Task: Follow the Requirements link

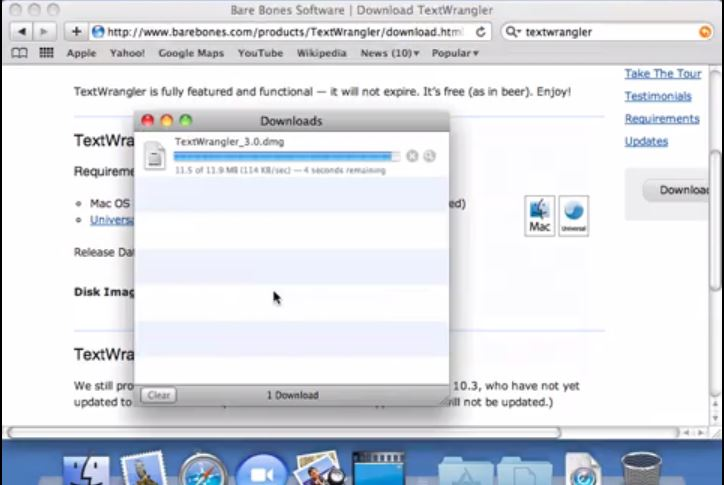Action: [662, 119]
